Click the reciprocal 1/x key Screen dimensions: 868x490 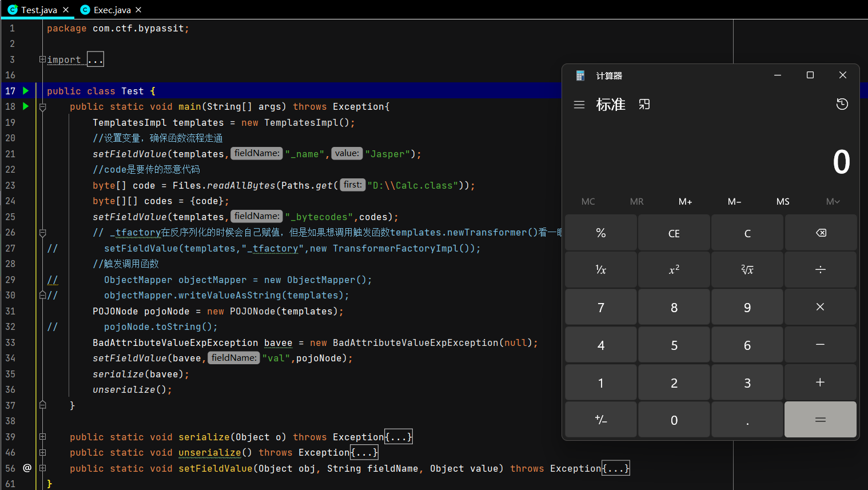601,270
